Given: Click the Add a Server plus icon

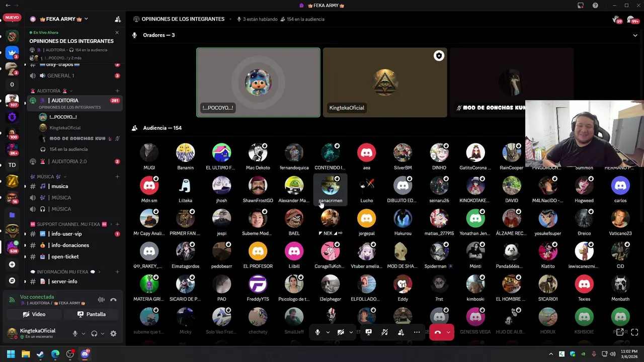Looking at the screenshot, I should click(x=12, y=264).
